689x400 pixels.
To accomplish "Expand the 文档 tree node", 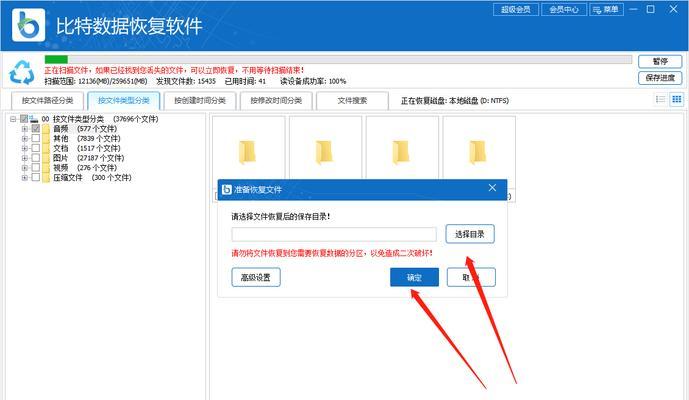I will point(25,148).
